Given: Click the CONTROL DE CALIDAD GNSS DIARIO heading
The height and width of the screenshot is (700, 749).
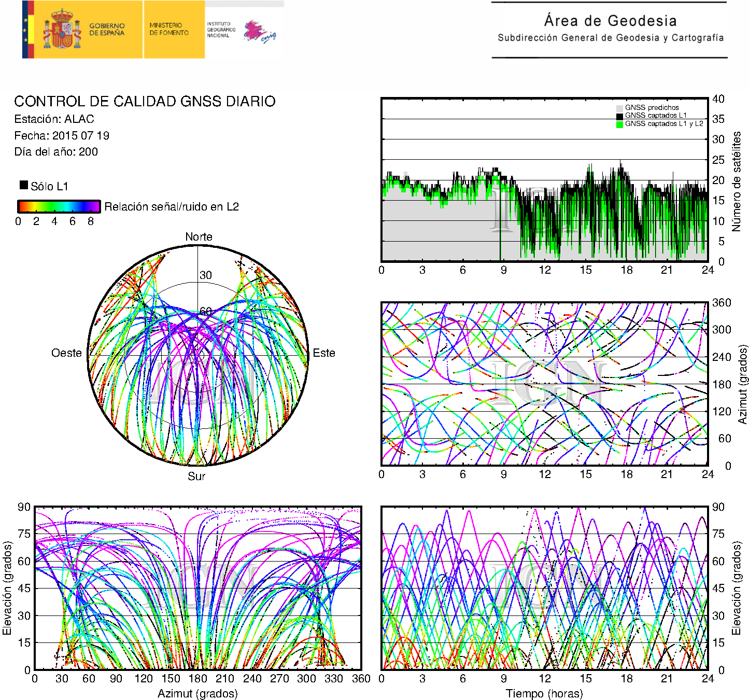Looking at the screenshot, I should [x=145, y=101].
